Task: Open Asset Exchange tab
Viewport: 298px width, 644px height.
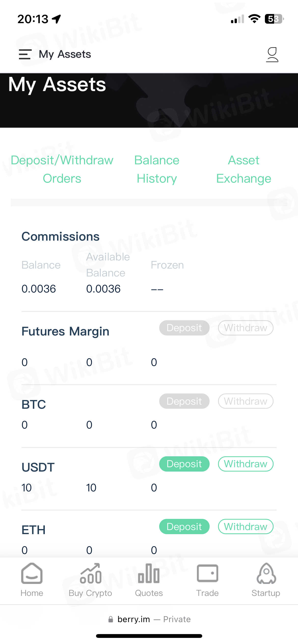Action: (x=243, y=169)
